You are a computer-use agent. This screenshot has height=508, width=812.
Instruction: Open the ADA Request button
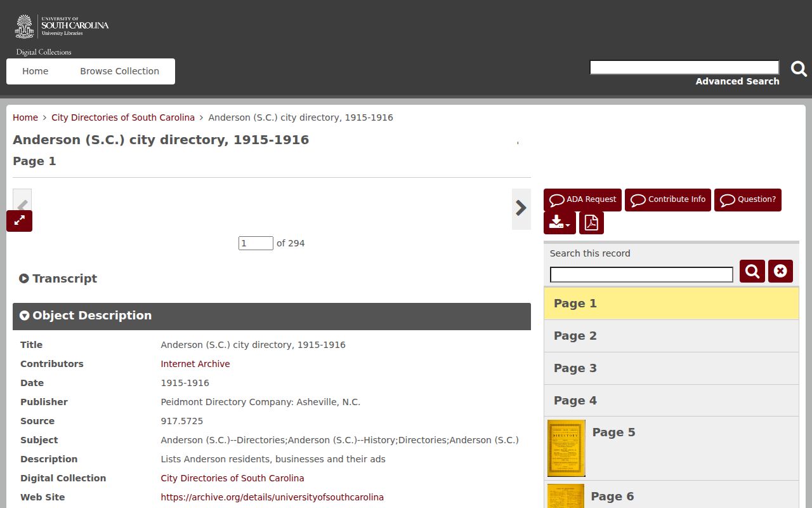point(582,200)
